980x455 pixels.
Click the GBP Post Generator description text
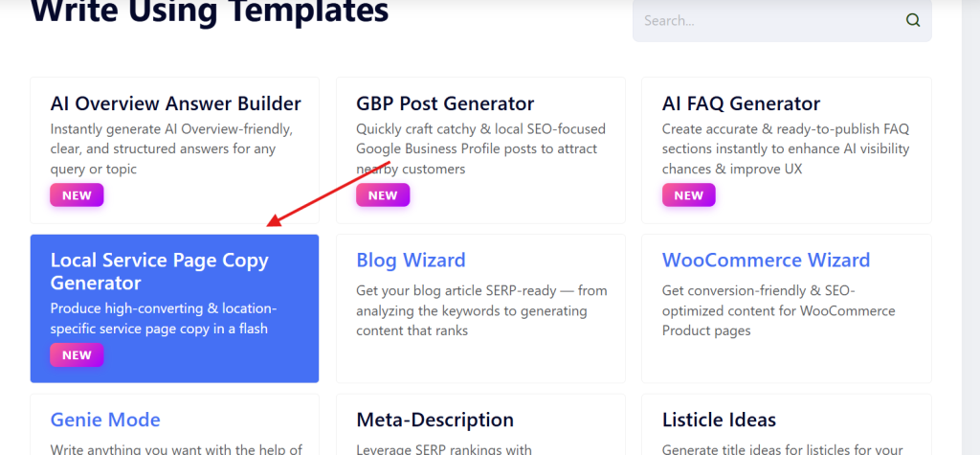tap(480, 148)
